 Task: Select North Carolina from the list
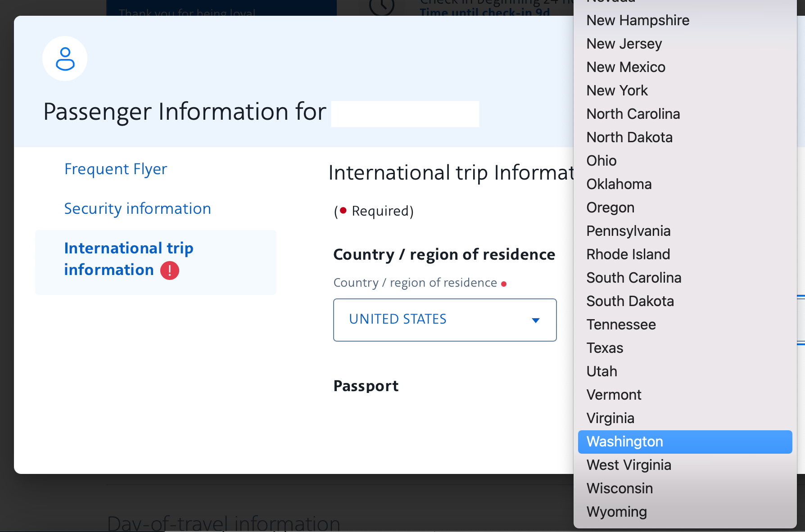pos(633,114)
